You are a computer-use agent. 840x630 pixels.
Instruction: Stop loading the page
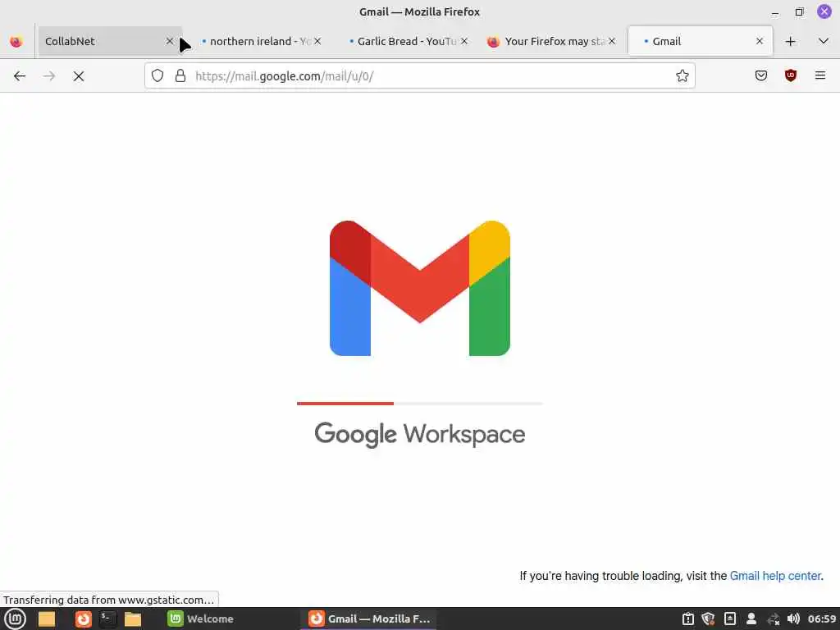pyautogui.click(x=79, y=76)
